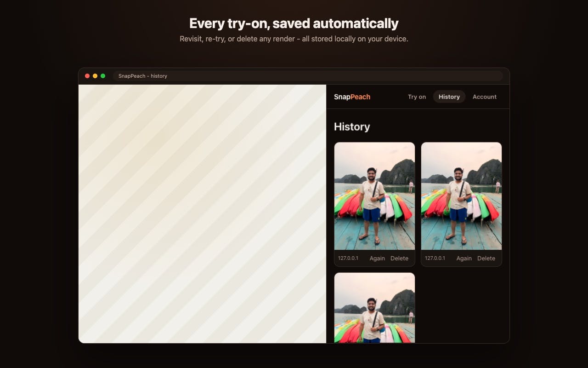The width and height of the screenshot is (588, 368).
Task: Open the partially visible bottom try-on thumbnail
Action: point(374,308)
